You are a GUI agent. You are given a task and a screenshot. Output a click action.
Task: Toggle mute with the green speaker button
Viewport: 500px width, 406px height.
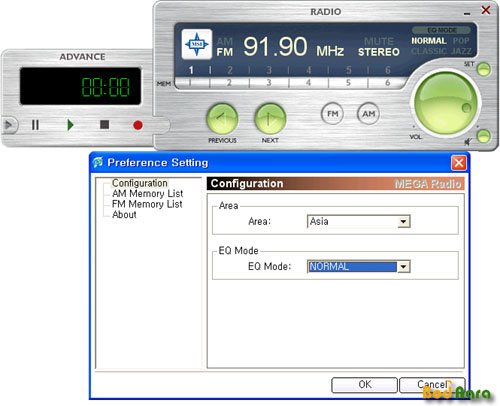(483, 136)
